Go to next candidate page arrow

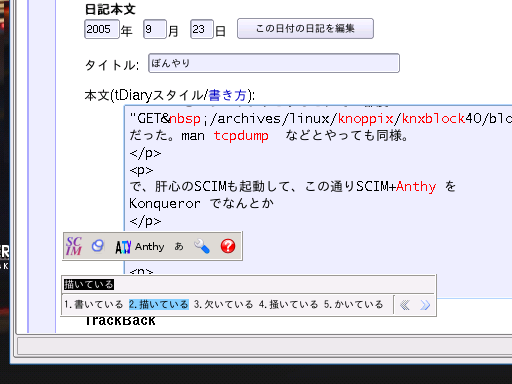[x=425, y=305]
